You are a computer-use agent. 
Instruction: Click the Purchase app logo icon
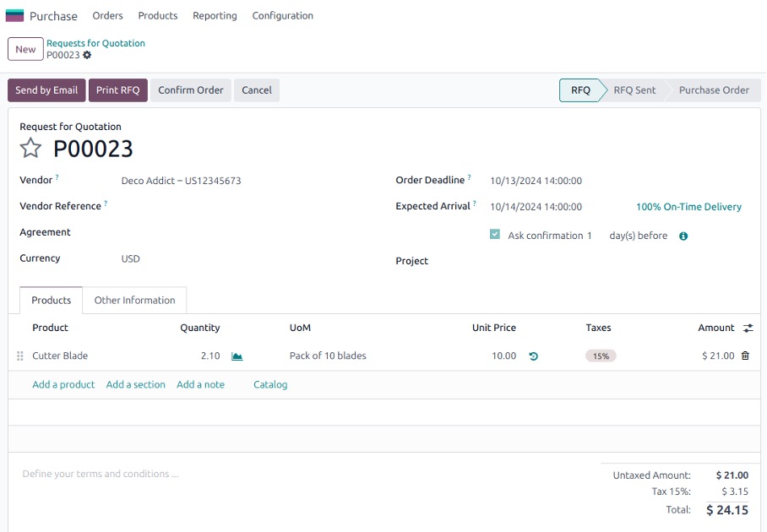(x=14, y=16)
